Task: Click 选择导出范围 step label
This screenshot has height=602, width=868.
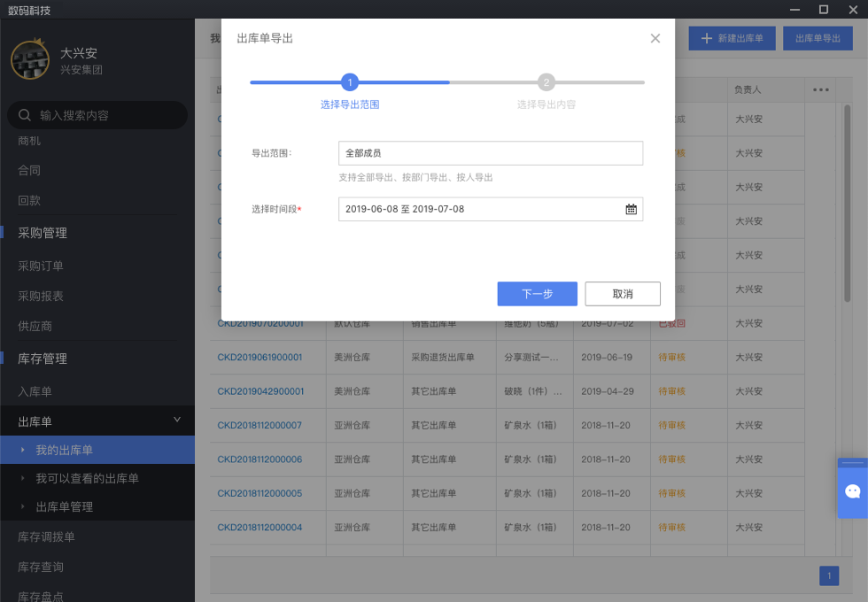Action: point(350,104)
